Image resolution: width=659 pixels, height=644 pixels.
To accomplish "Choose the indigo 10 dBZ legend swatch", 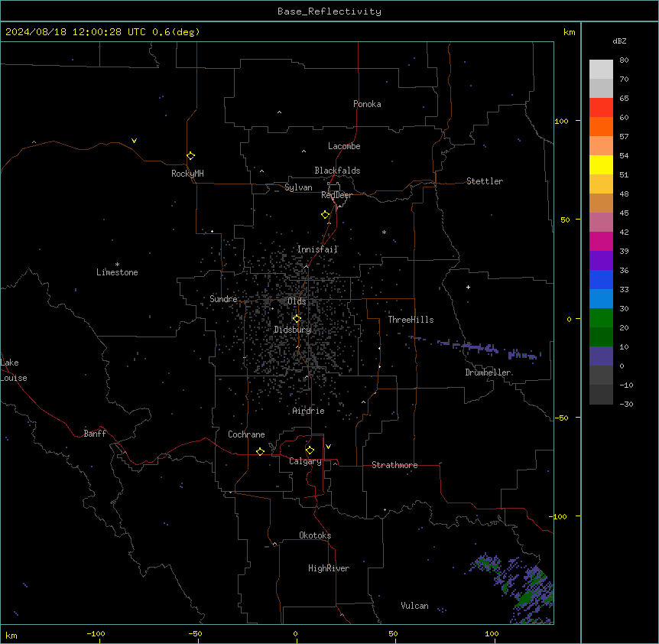I will [x=601, y=356].
